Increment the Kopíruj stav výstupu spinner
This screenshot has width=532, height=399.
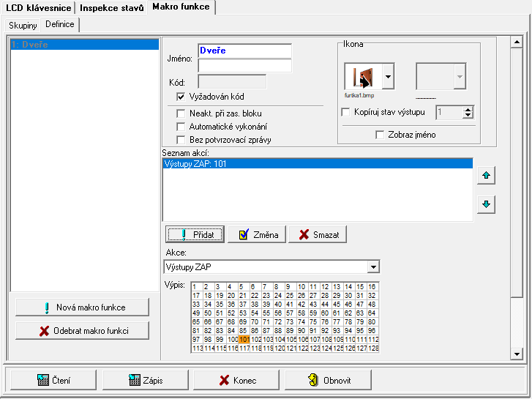(x=468, y=109)
